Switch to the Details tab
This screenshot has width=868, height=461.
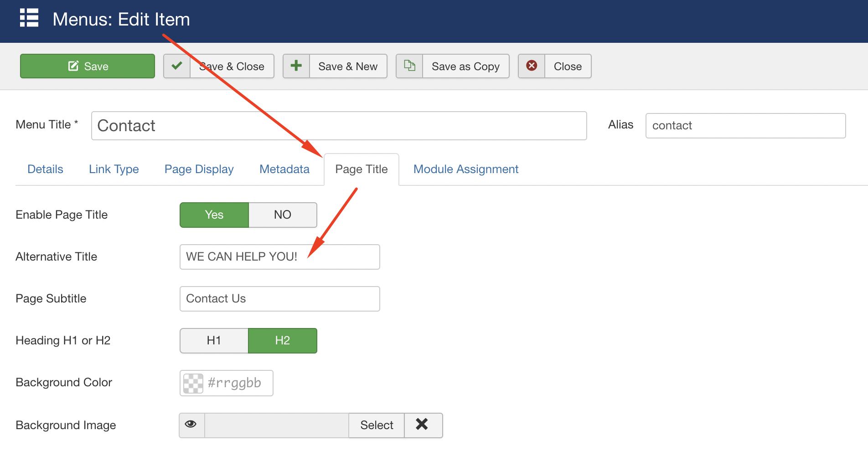pos(45,169)
